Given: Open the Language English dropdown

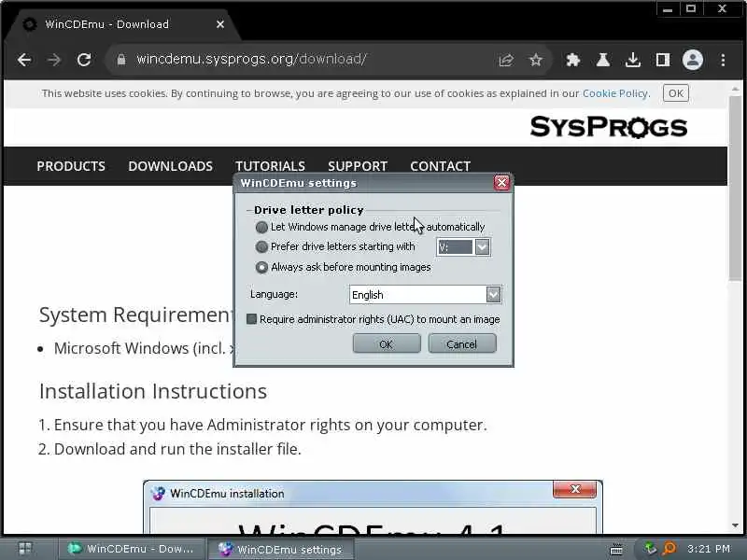Looking at the screenshot, I should click(x=494, y=295).
